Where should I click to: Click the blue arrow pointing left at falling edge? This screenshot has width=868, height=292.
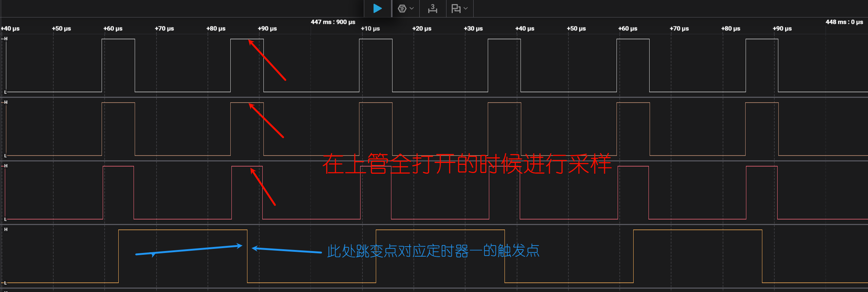coord(286,250)
